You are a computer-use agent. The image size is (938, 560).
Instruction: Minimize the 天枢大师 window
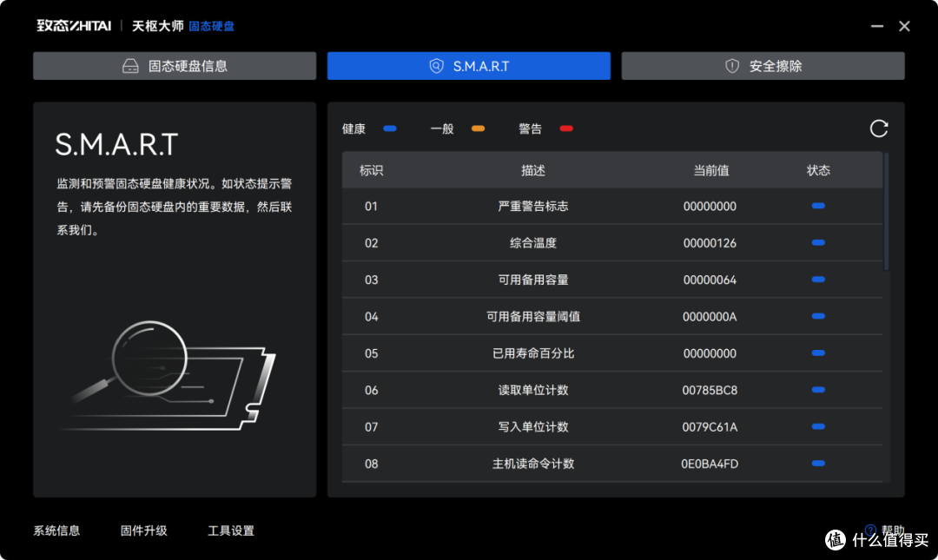point(877,26)
